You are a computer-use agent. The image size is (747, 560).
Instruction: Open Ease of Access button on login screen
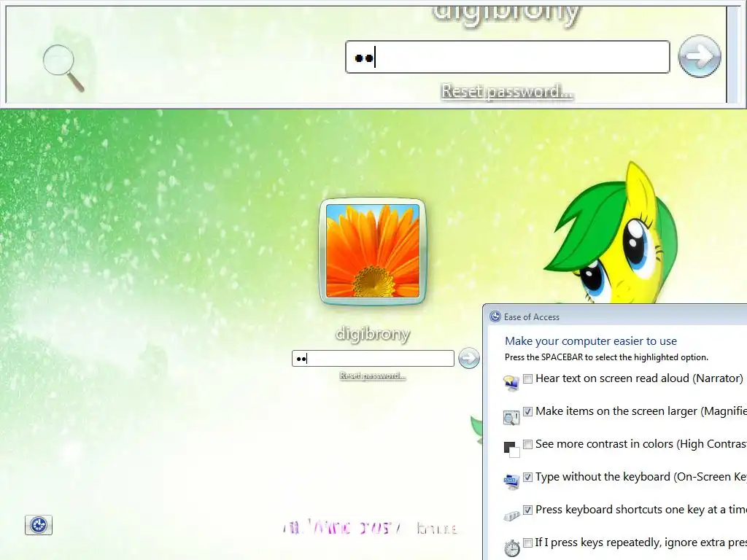tap(39, 525)
